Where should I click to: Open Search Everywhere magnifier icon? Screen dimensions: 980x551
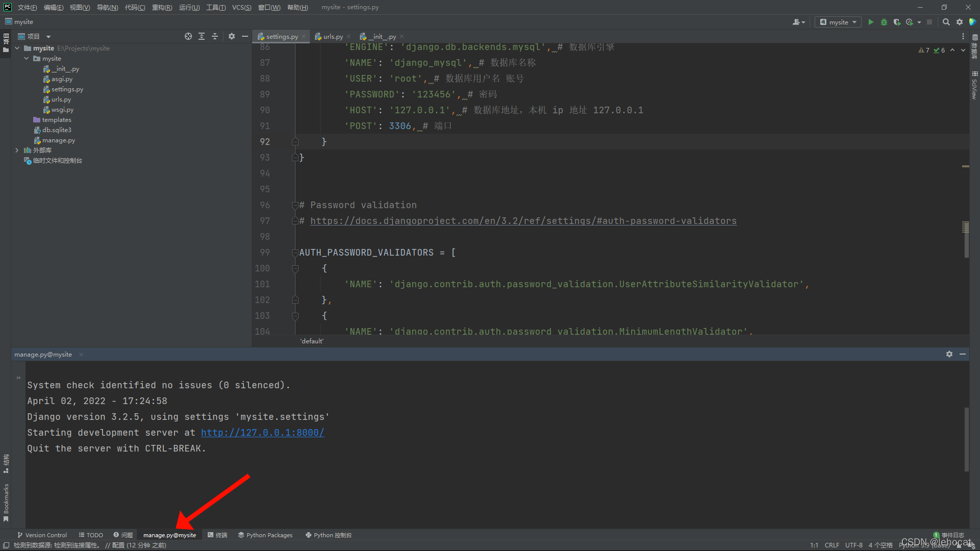click(x=946, y=22)
